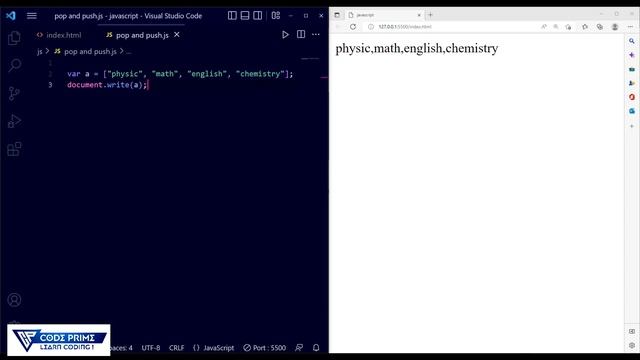Open a new browser tab
Image resolution: width=640 pixels, height=360 pixels.
(430, 15)
